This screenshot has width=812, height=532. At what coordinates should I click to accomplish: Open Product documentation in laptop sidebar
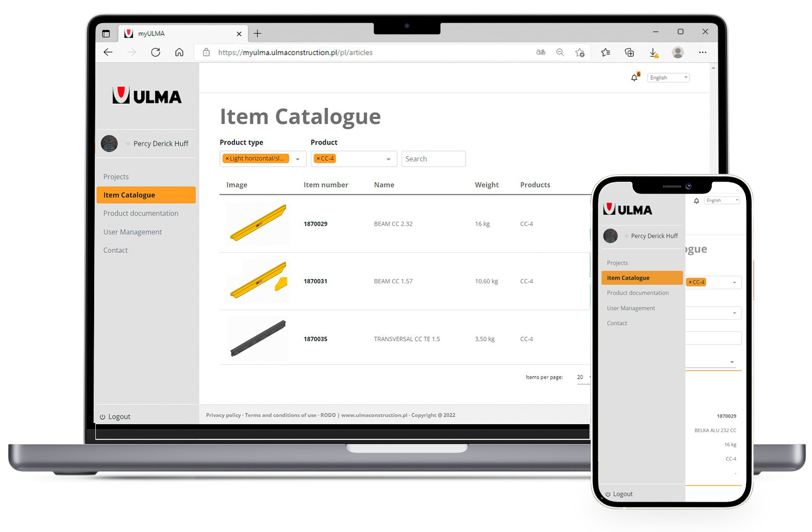(x=141, y=213)
